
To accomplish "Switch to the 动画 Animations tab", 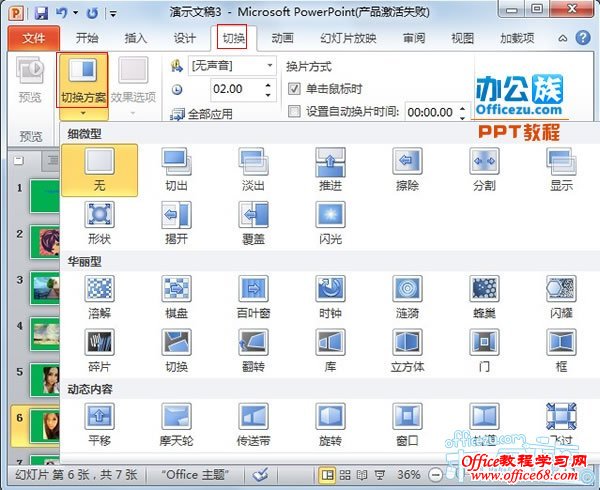I will [282, 38].
